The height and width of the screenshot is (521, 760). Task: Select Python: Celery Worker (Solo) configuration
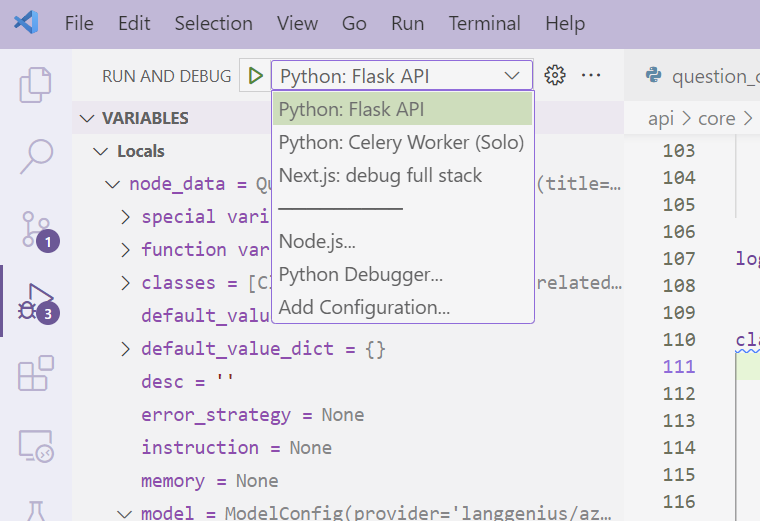(401, 142)
